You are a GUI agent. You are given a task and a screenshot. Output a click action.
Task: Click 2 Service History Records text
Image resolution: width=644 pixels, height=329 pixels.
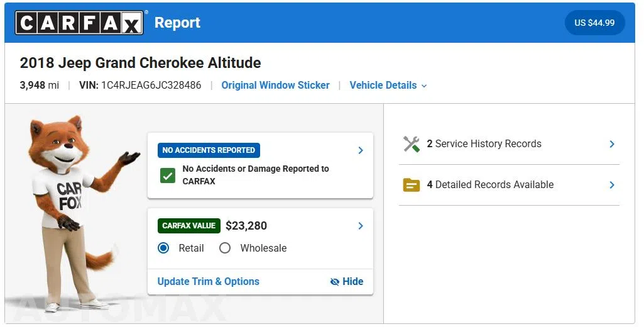[484, 144]
